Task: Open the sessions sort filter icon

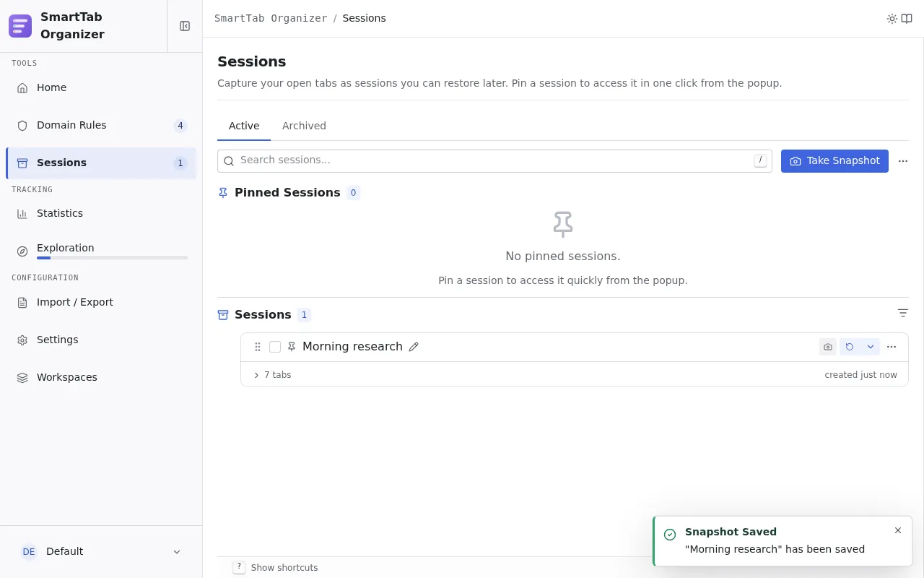Action: pyautogui.click(x=902, y=313)
